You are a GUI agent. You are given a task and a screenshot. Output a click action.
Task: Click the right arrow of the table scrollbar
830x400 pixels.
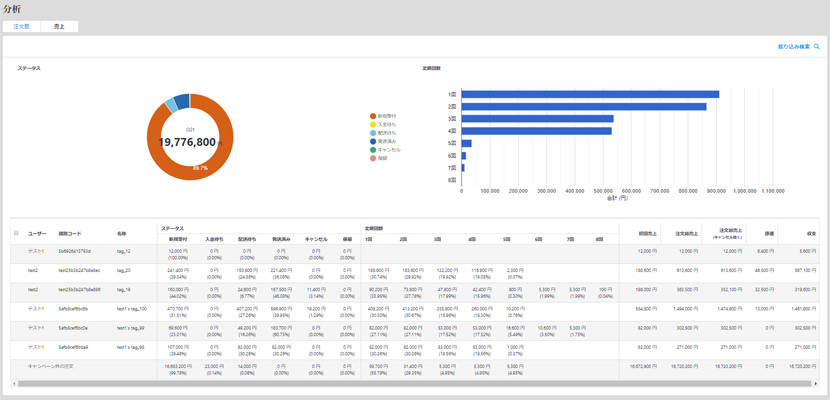[x=816, y=383]
